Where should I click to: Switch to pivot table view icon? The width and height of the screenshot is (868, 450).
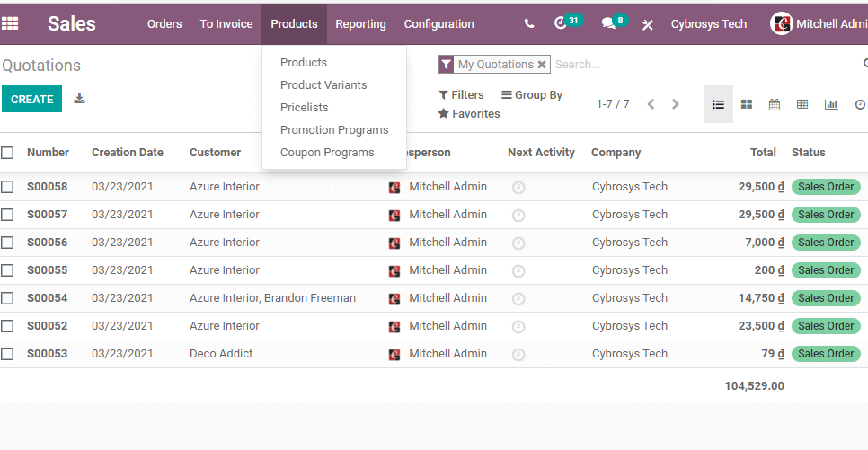click(x=802, y=104)
